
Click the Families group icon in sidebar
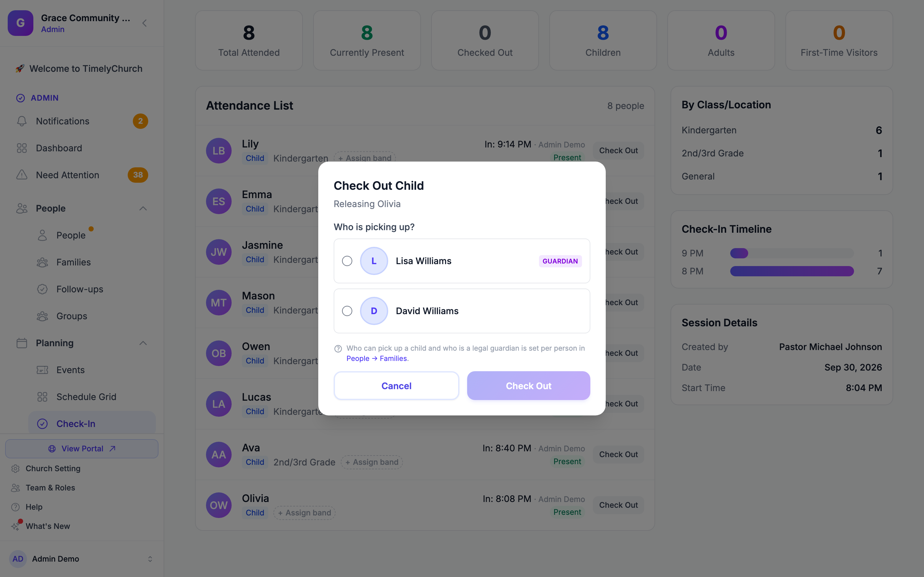point(42,262)
